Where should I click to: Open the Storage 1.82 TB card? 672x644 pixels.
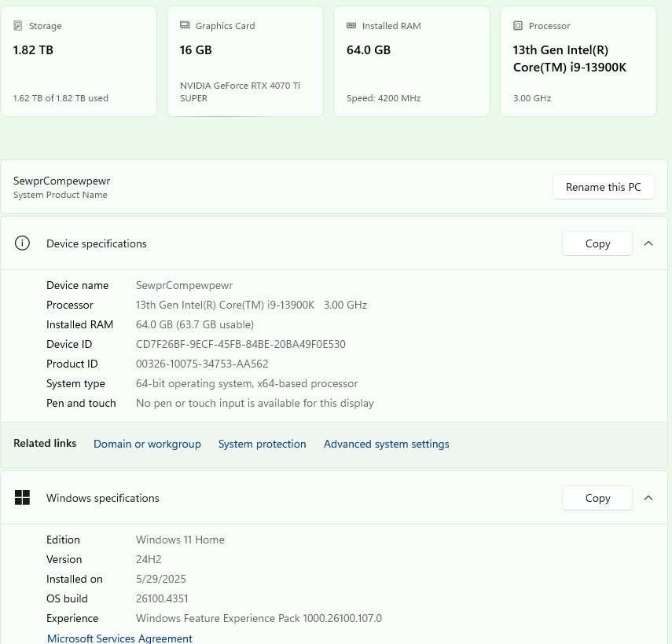click(x=79, y=61)
